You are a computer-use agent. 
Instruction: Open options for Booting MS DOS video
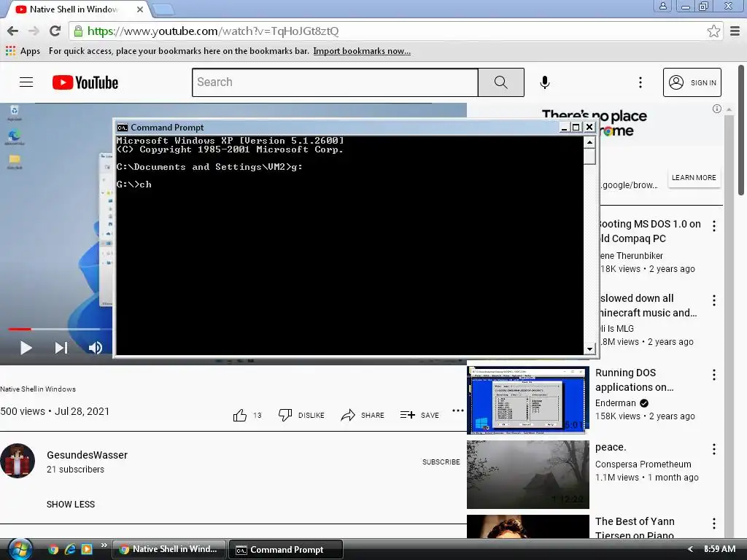pyautogui.click(x=713, y=226)
